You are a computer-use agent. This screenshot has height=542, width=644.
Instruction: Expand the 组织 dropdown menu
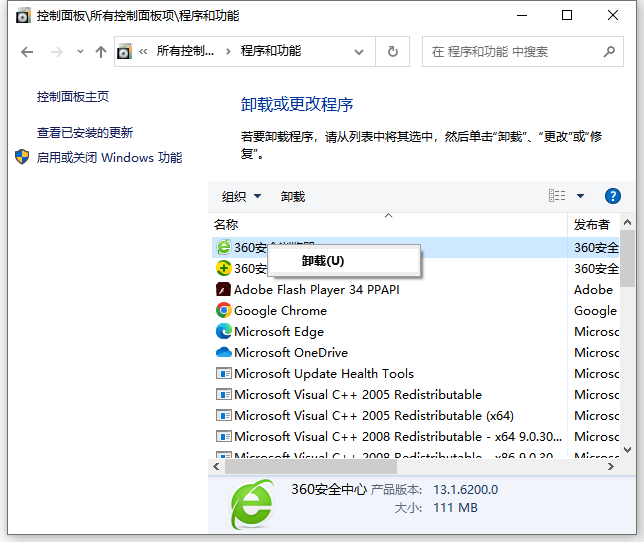tap(241, 196)
